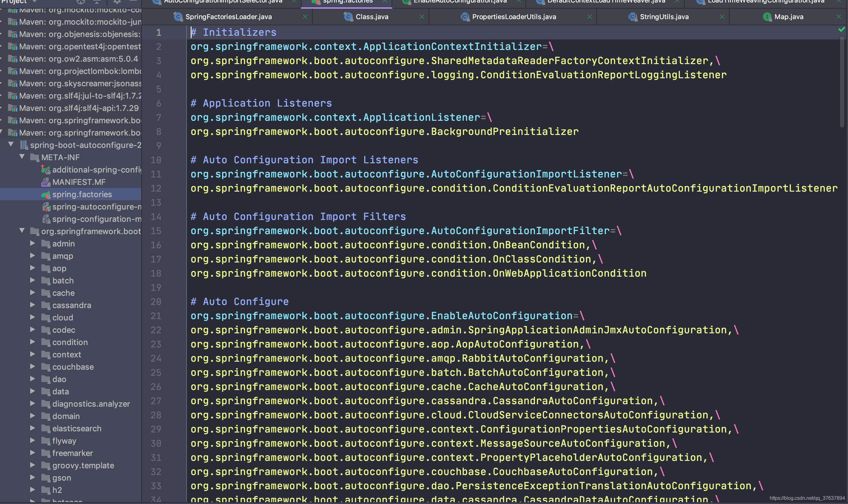Collapse the META-INF folder
Screen dimensions: 848x504
tap(22, 156)
